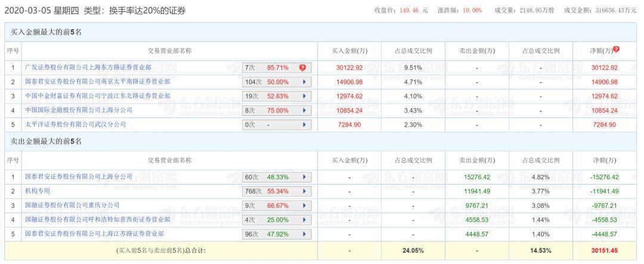
Task: Click the date heading 2020-03-05 星期四
Action: [42, 11]
